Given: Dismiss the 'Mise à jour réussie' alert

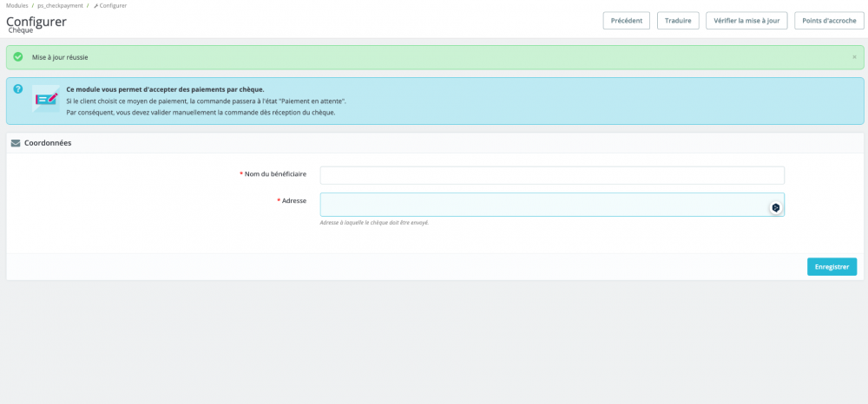Looking at the screenshot, I should (854, 57).
